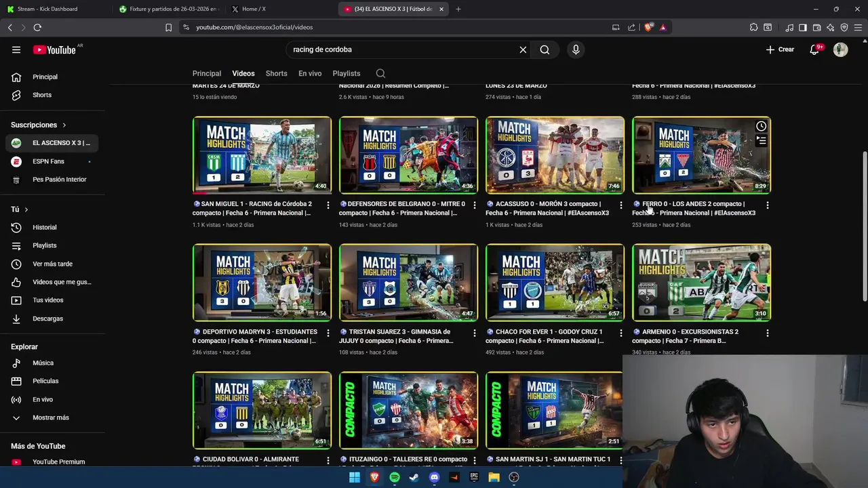Open options for TRISTAN SUAREZ 3 video

tap(475, 333)
